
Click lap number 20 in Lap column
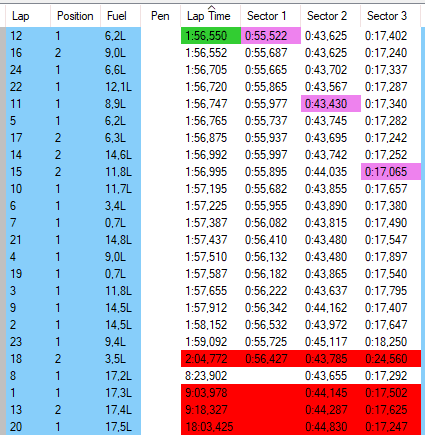pyautogui.click(x=16, y=427)
